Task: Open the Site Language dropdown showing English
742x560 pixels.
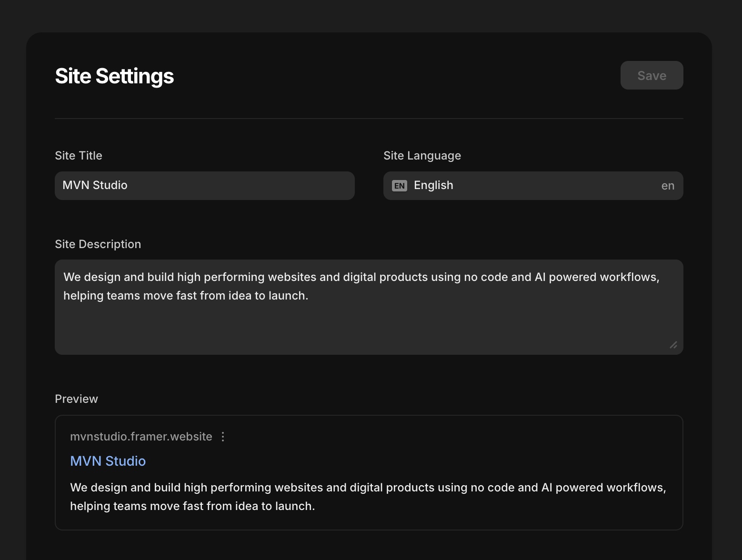Action: coord(533,186)
